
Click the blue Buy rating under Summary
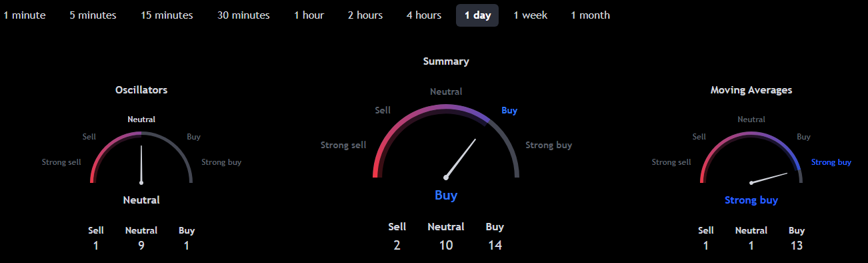point(446,195)
